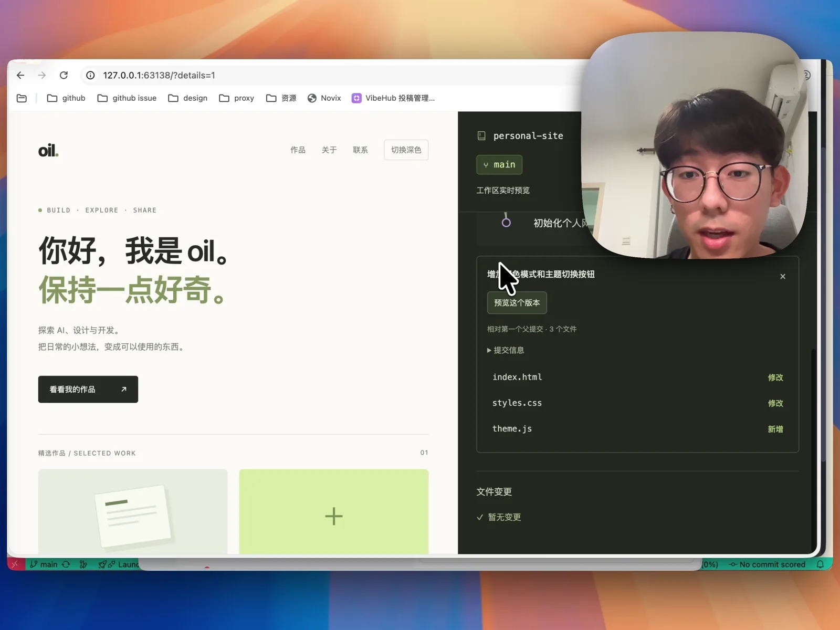Open site info icon in address bar

[x=90, y=75]
